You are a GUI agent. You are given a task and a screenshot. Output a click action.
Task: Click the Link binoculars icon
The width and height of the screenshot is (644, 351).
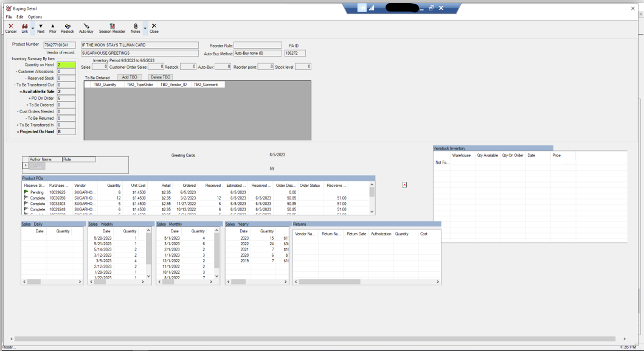click(x=25, y=26)
